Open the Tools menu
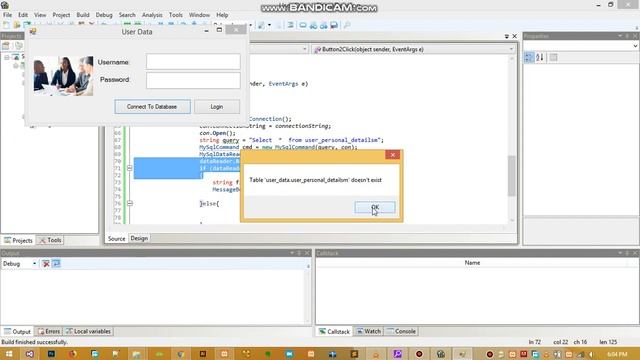 tap(176, 15)
